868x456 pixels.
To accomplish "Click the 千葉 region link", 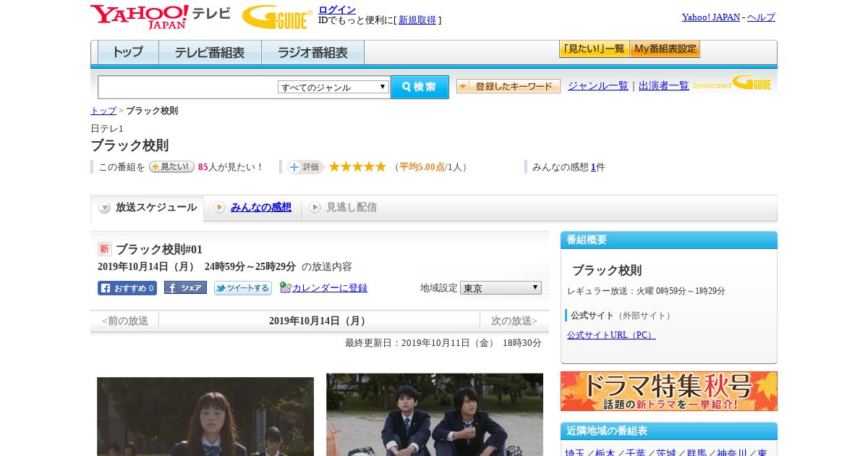I will [x=636, y=453].
